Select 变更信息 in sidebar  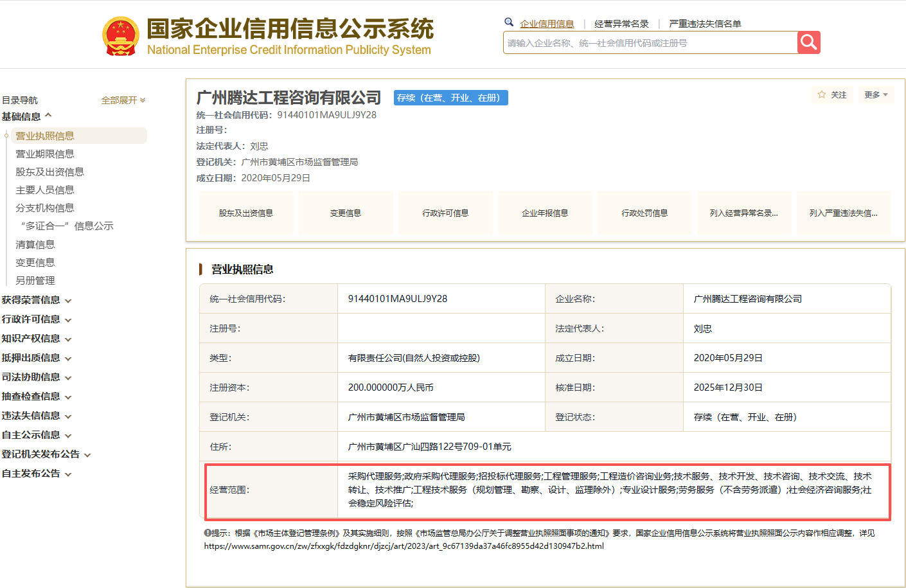35,262
